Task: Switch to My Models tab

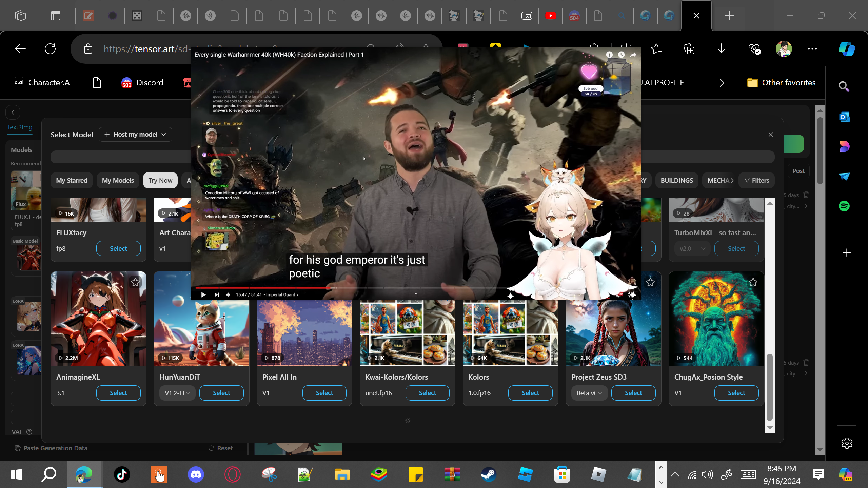Action: [118, 180]
